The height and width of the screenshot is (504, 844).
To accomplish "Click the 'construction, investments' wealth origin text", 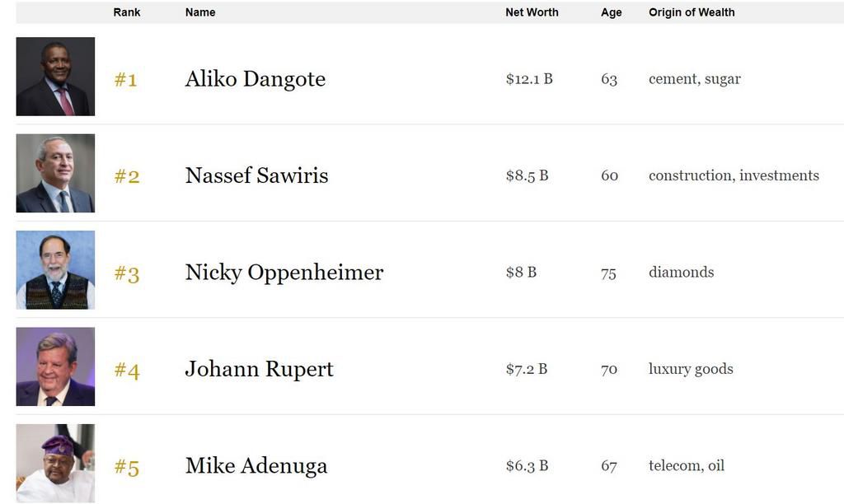I will click(734, 175).
